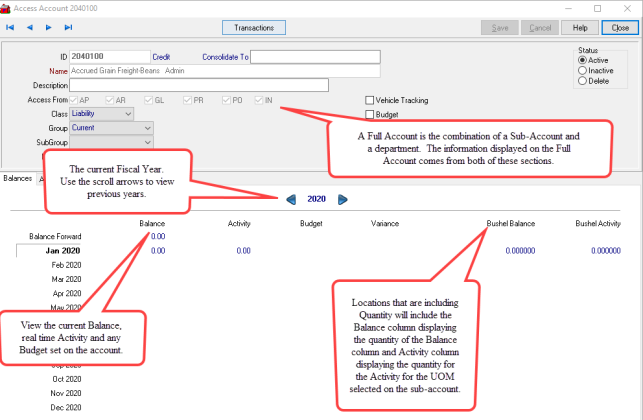Click the Help button
The width and height of the screenshot is (643, 420).
580,28
